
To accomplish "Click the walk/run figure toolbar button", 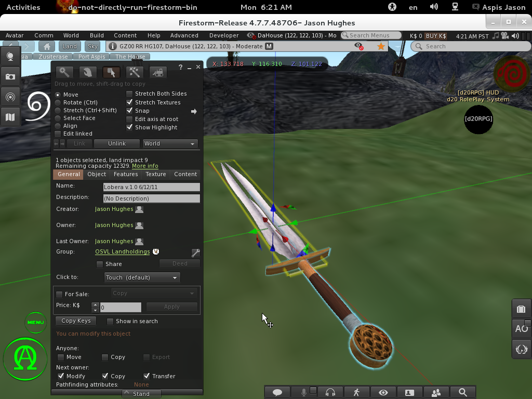I will (x=356, y=392).
